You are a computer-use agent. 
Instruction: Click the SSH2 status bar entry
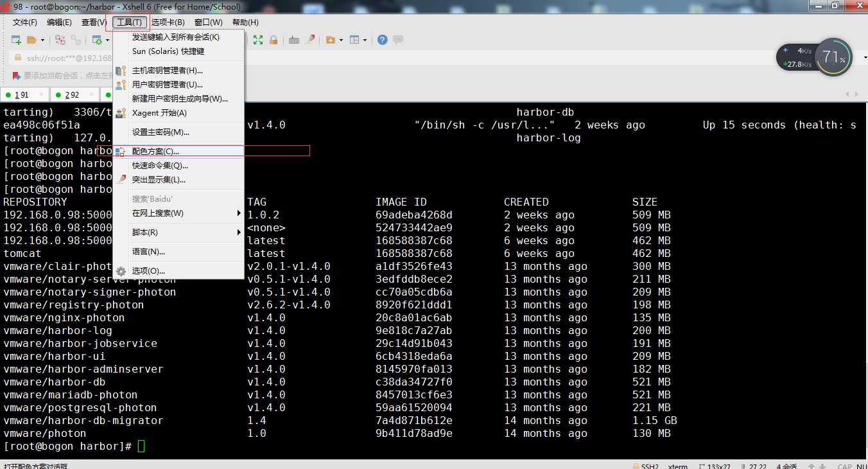645,465
